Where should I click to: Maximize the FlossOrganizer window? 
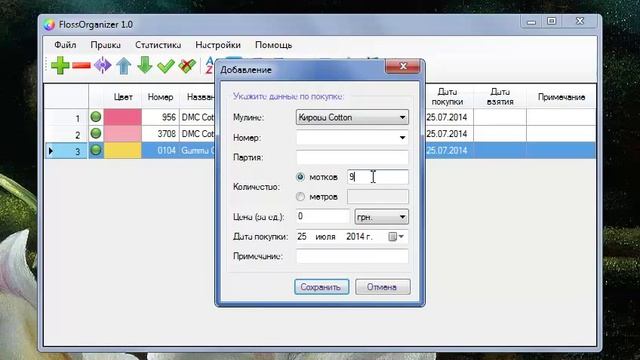(x=551, y=21)
